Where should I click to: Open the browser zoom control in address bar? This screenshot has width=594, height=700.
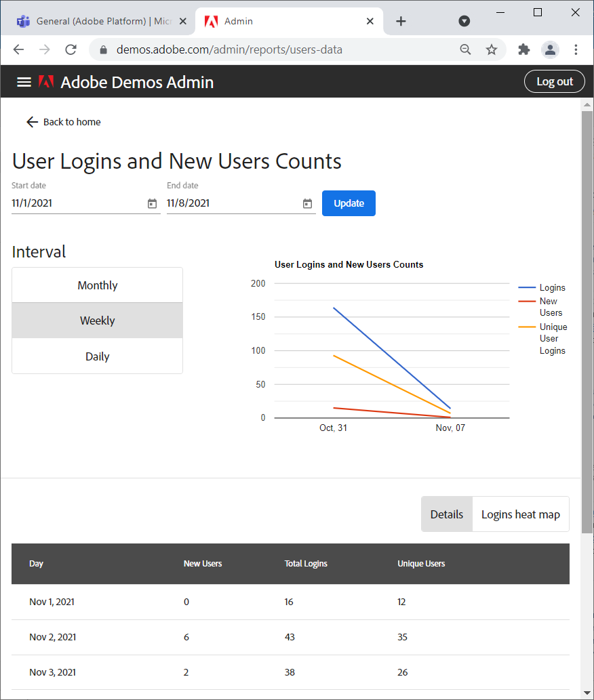coord(465,49)
